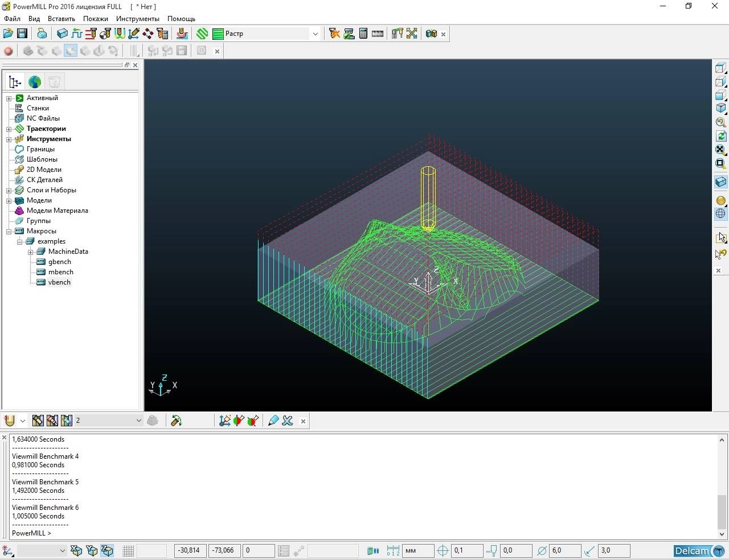
Task: Open the recycle bin tab in explorer
Action: pos(54,82)
